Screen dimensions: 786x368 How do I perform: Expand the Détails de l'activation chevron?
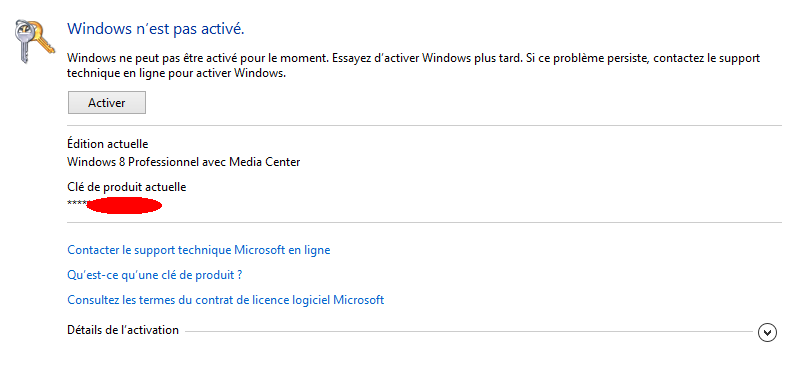click(x=767, y=332)
